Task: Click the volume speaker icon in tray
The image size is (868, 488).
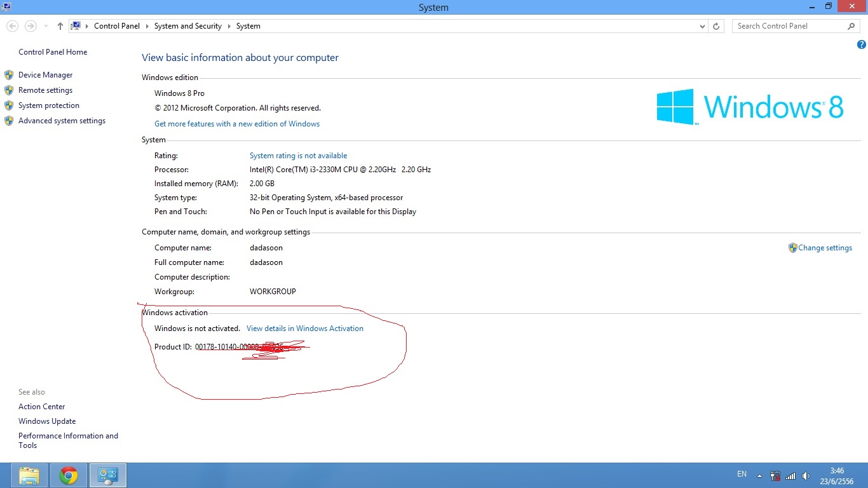Action: [806, 475]
